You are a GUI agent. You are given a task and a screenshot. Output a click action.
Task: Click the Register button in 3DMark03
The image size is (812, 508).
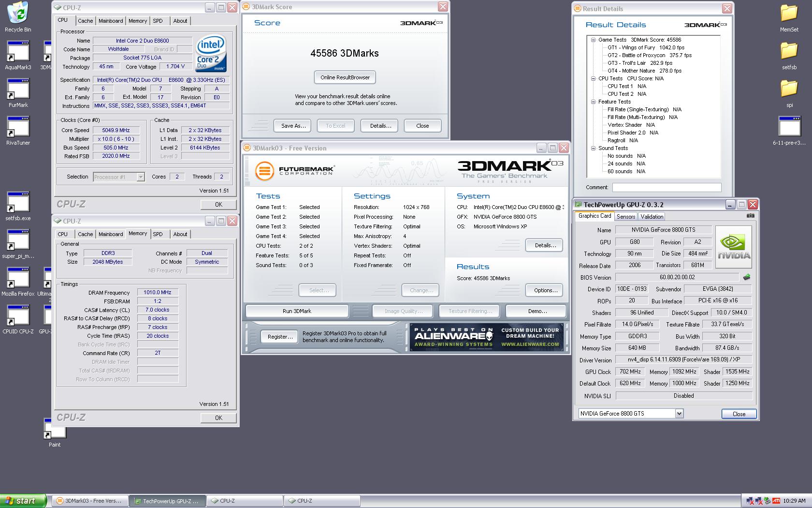tap(280, 337)
